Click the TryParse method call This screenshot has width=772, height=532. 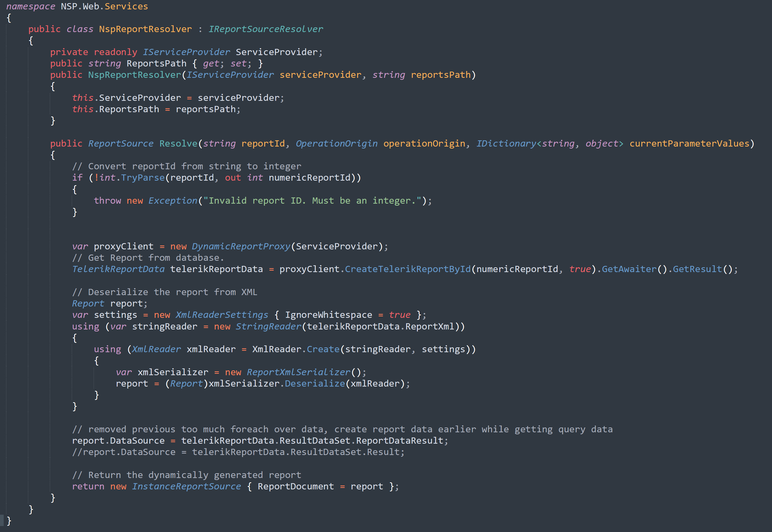click(x=143, y=178)
